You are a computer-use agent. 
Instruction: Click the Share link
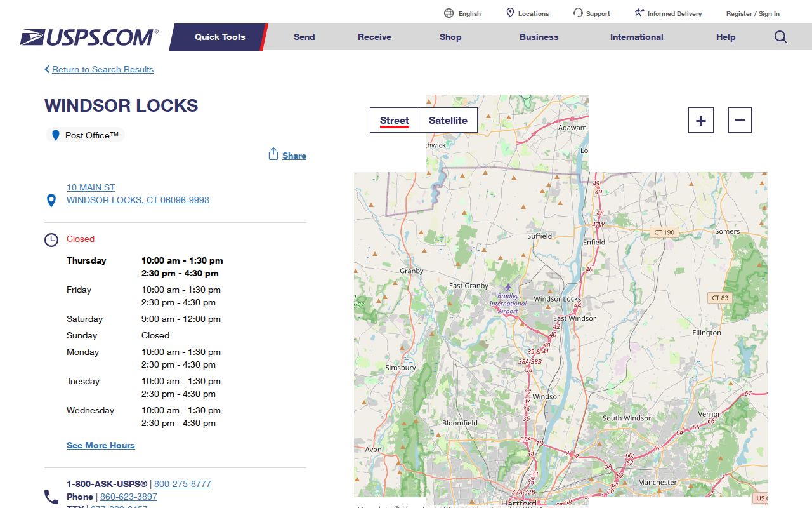point(294,156)
